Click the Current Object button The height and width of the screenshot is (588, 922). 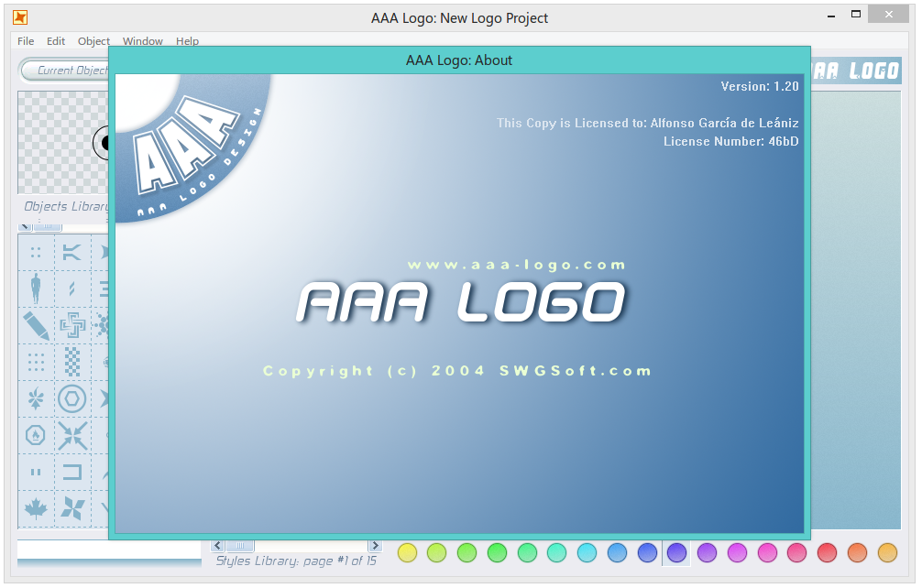(x=64, y=71)
